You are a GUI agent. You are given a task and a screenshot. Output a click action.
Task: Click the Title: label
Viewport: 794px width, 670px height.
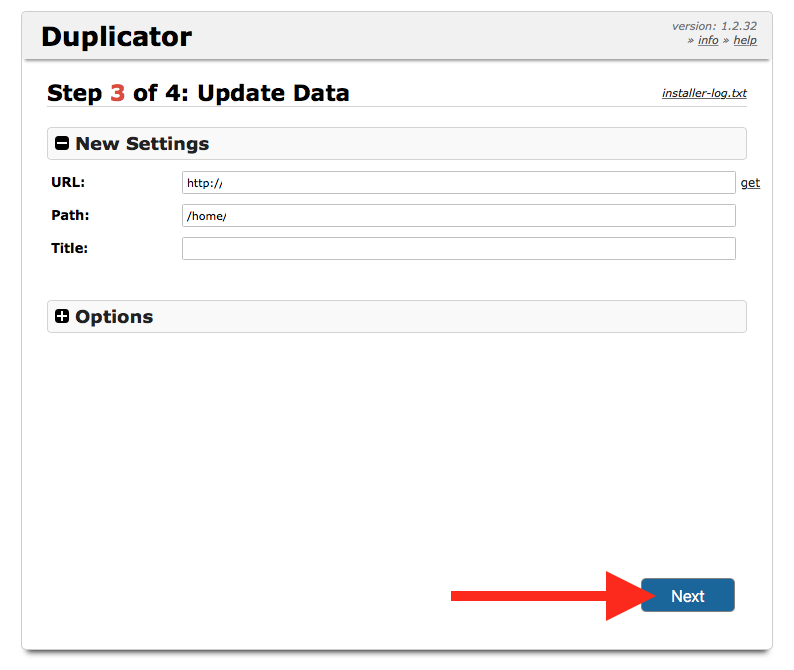coord(69,248)
